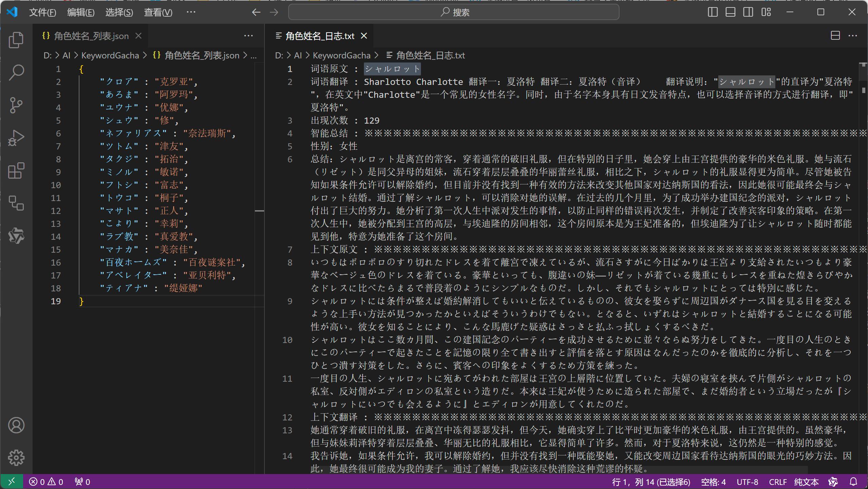Screen dimensions: 868x489
Task: Change encoding via UTF-8 status item
Action: pos(747,482)
